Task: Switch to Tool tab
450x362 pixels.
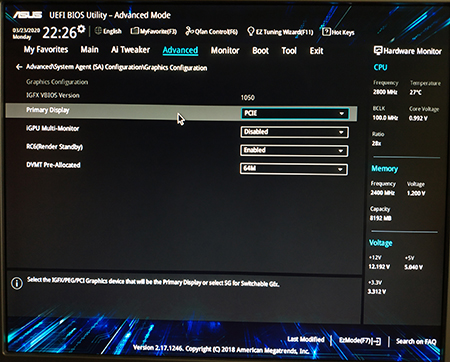Action: pos(289,51)
